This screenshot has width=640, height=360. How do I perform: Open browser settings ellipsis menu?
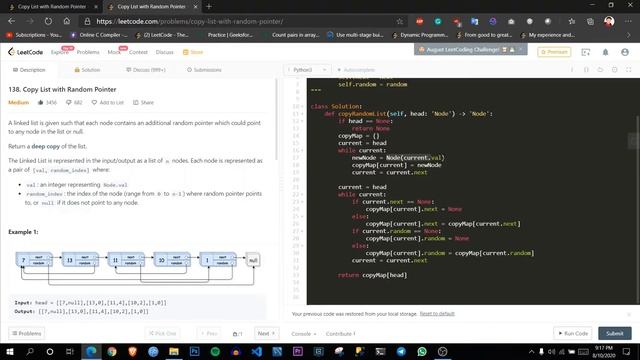click(x=628, y=21)
